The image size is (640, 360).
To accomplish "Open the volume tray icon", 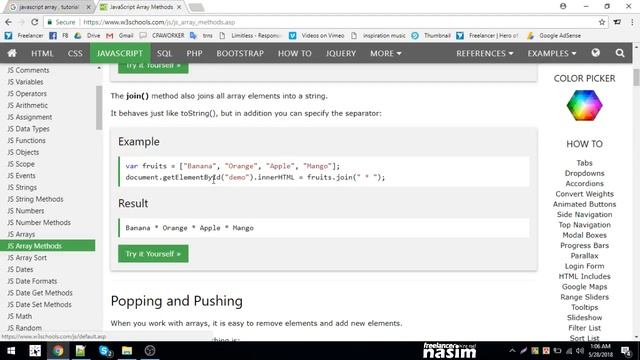I will pyautogui.click(x=580, y=351).
